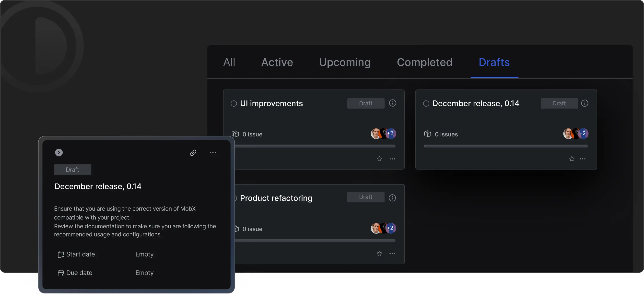The image size is (644, 294).
Task: Set Due date Empty value
Action: [x=144, y=273]
